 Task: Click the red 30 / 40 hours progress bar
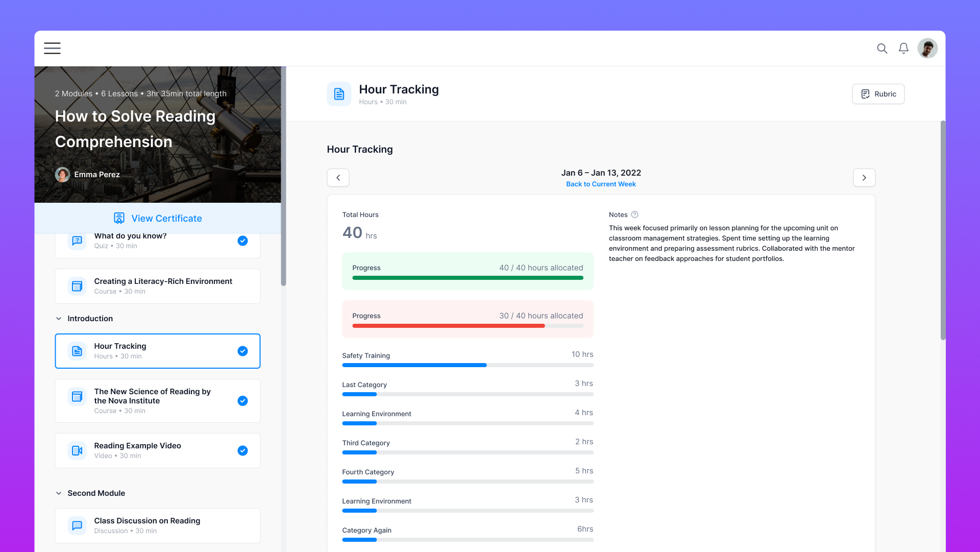tap(468, 326)
